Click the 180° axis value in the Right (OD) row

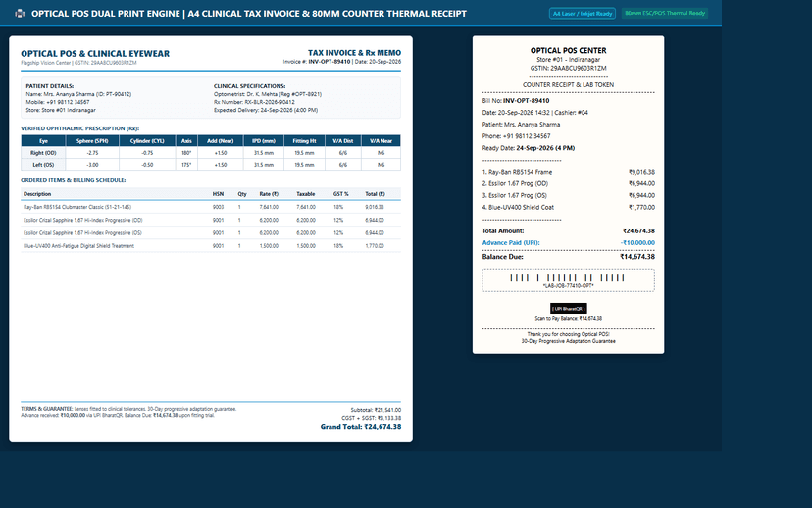click(186, 153)
